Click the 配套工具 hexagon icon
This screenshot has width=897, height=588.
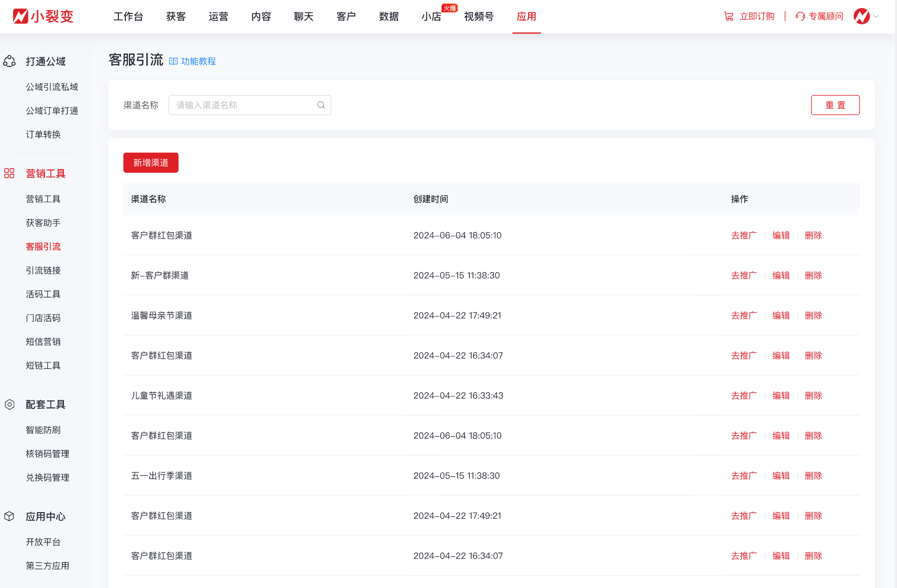9,404
